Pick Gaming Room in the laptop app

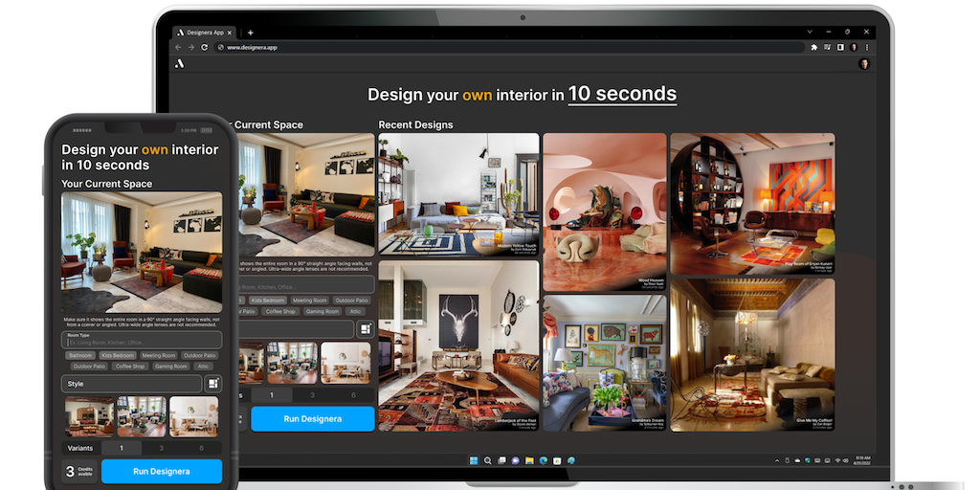pos(321,311)
